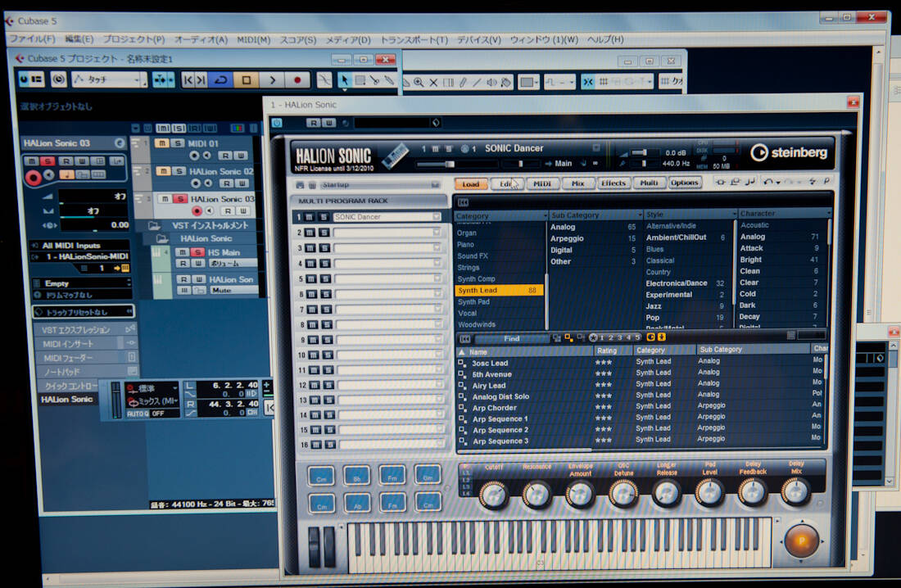This screenshot has height=588, width=901.
Task: Select the Split scissors tool
Action: pyautogui.click(x=374, y=80)
